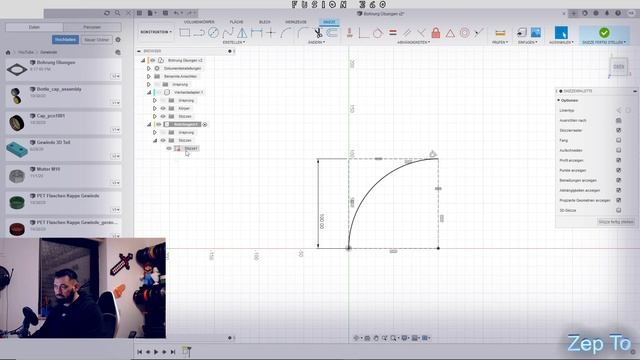Select the Rectangle sketch tool
Image resolution: width=640 pixels, height=360 pixels.
point(184,33)
